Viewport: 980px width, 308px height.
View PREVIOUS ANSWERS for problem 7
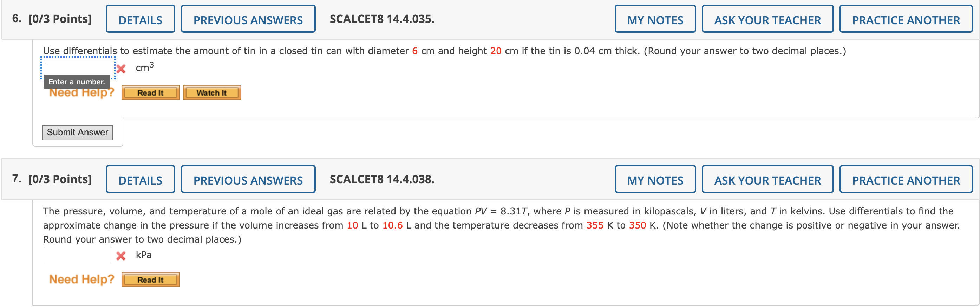coord(248,179)
